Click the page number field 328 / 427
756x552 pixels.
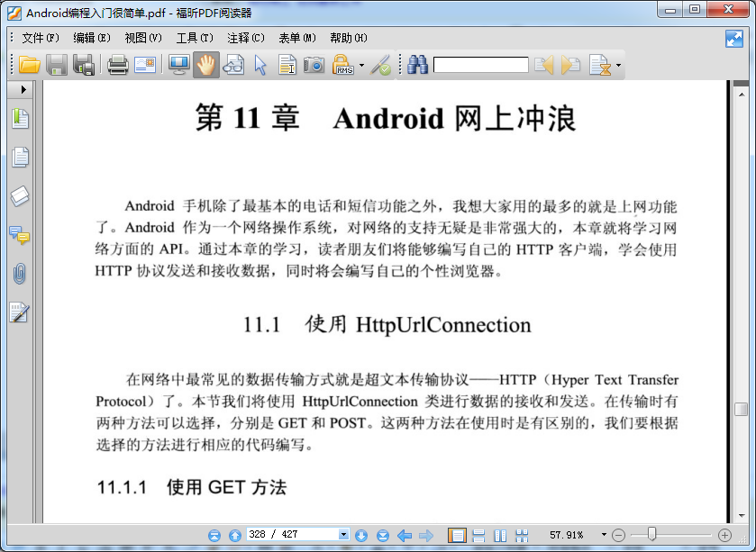click(x=293, y=534)
